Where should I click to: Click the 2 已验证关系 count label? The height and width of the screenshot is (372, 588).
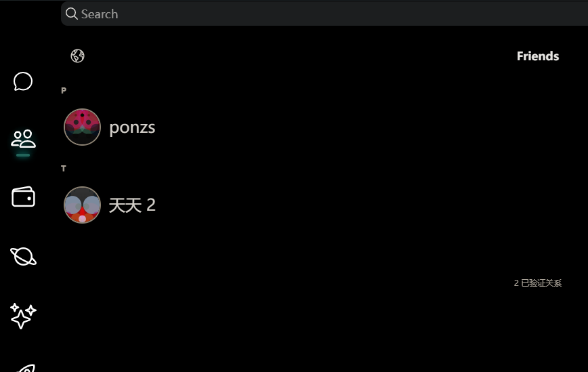pos(537,283)
